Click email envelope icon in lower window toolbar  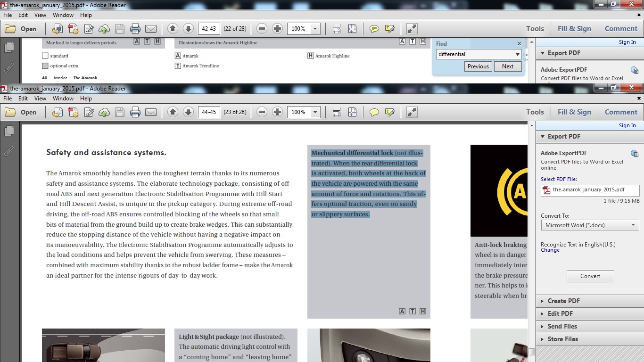pyautogui.click(x=151, y=112)
